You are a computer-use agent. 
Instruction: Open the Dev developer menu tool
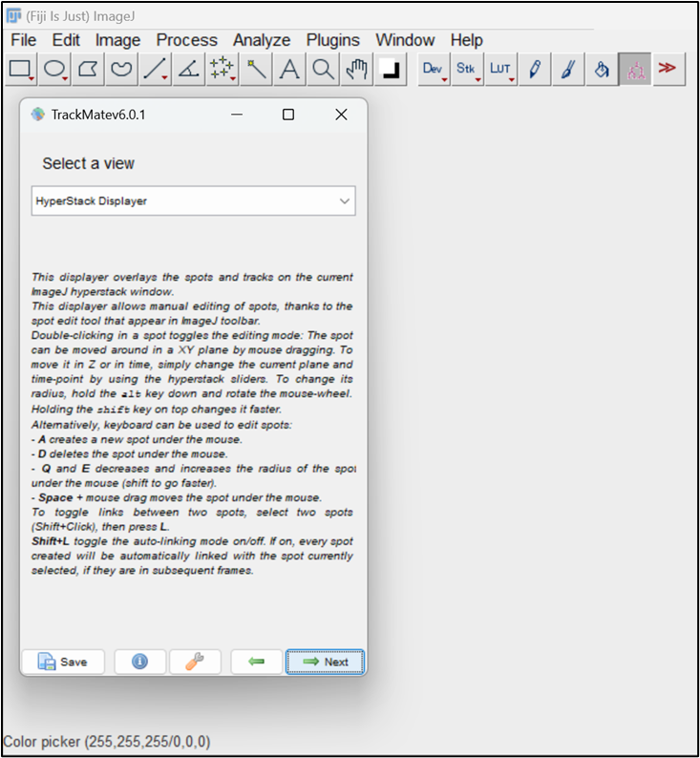pyautogui.click(x=435, y=69)
